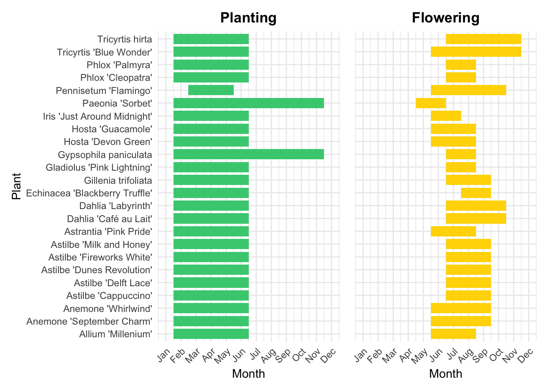Click the Flowering chart title
Screen dimensions: 549x392
[x=445, y=18]
